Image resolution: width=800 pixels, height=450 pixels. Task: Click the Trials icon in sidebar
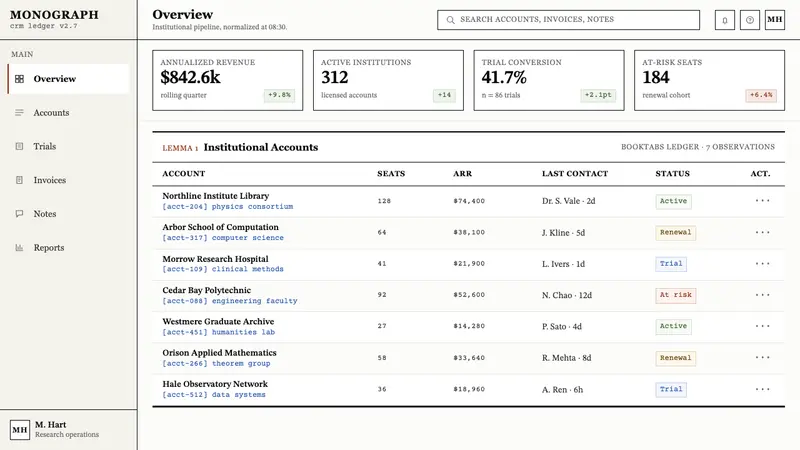pyautogui.click(x=19, y=146)
